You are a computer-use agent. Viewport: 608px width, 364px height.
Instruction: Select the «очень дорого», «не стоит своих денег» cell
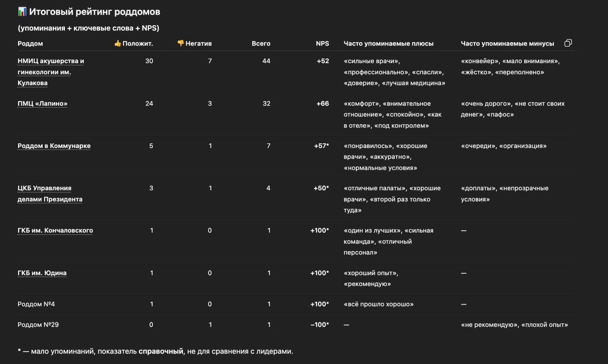[x=513, y=109]
